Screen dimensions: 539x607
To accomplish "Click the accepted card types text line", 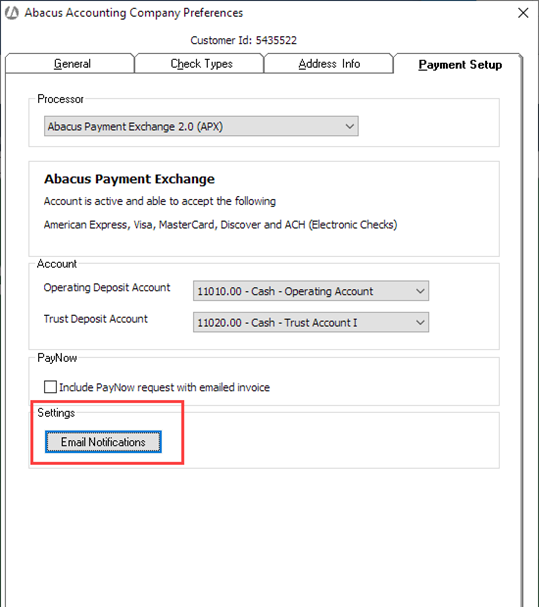I will pyautogui.click(x=220, y=225).
